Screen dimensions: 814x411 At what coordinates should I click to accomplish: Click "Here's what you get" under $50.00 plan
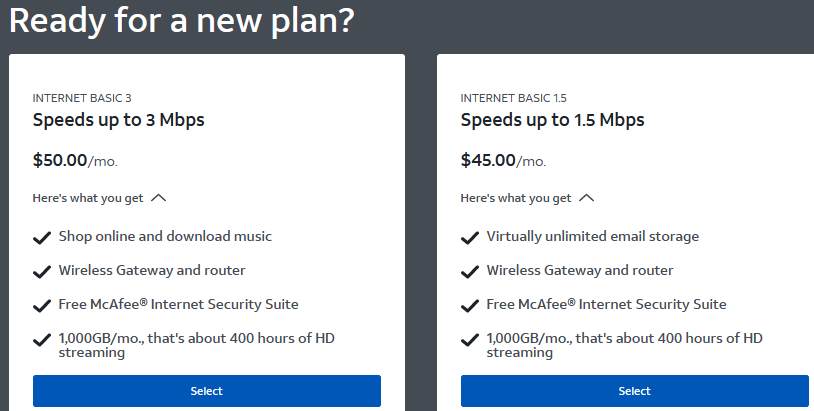88,198
